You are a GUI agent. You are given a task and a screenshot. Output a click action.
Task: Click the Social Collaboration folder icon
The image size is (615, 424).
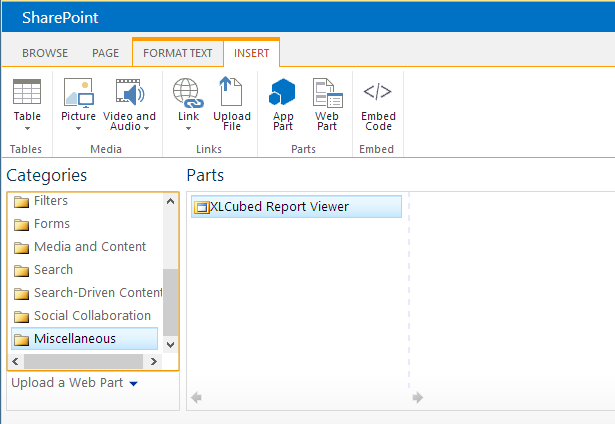[x=22, y=317]
